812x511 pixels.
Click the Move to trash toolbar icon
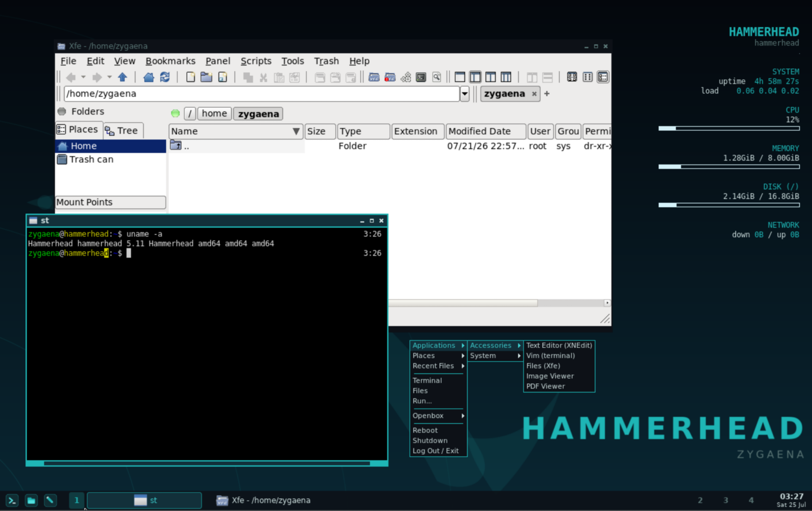click(320, 77)
